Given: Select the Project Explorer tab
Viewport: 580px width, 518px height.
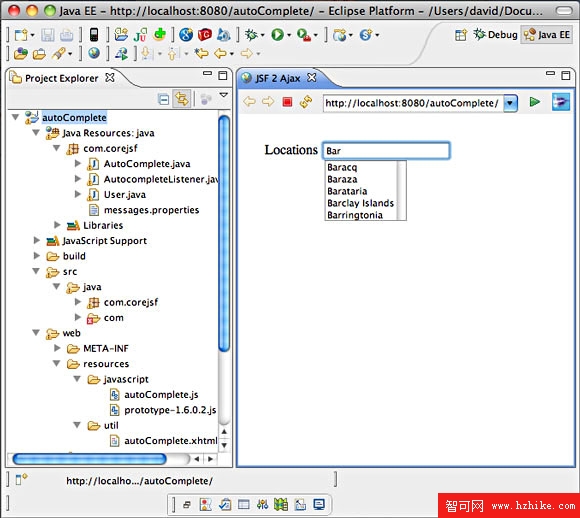Looking at the screenshot, I should (61, 78).
